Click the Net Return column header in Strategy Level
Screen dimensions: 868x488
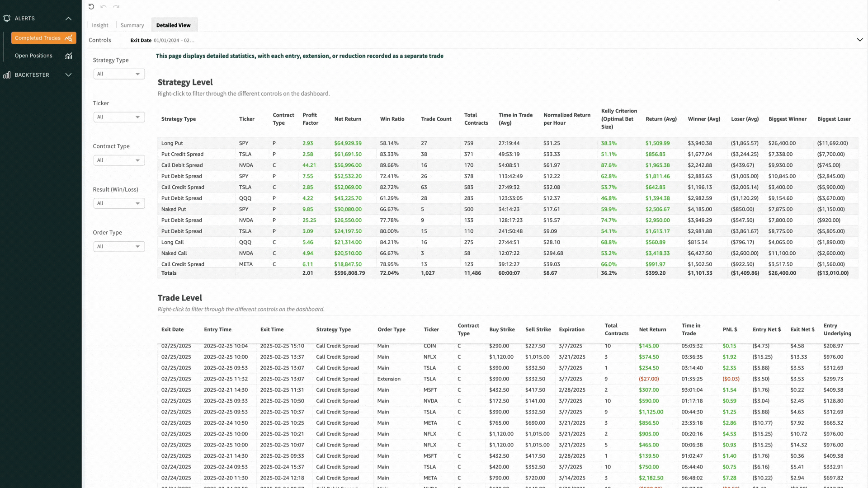[x=348, y=119]
